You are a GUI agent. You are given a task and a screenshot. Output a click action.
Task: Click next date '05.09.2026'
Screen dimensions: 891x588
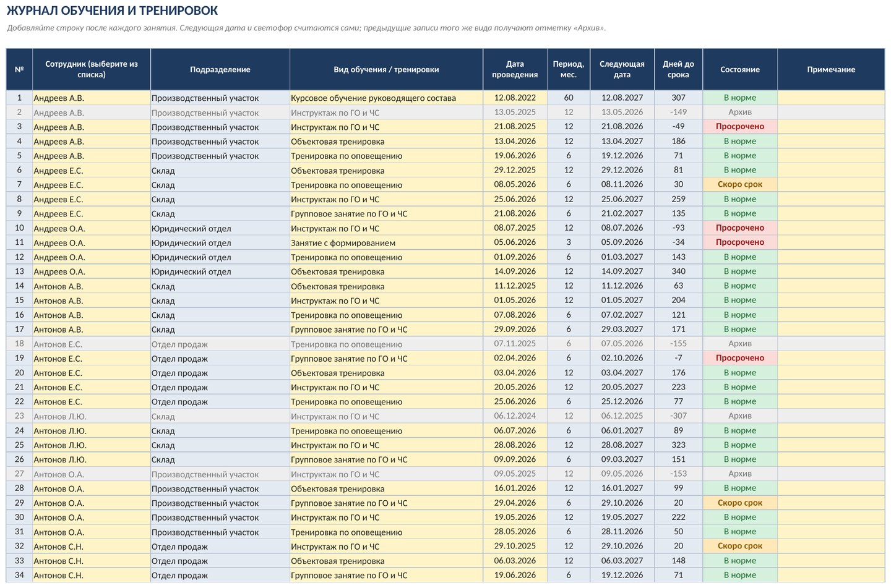point(622,242)
